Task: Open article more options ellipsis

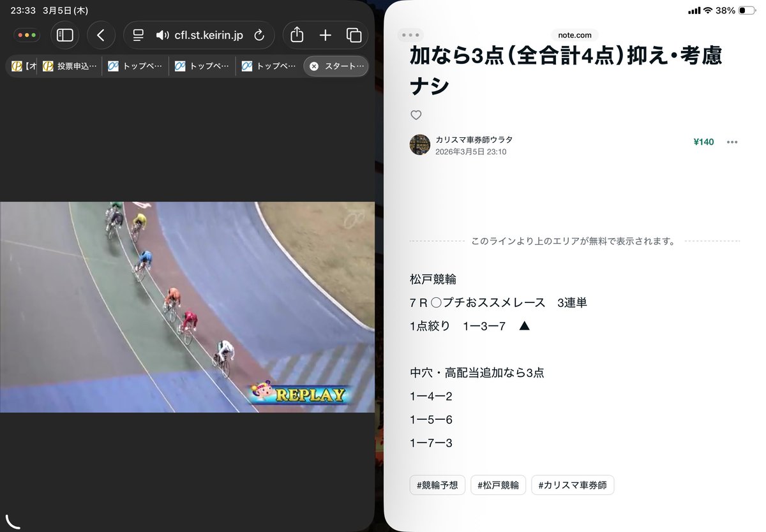Action: coord(732,142)
